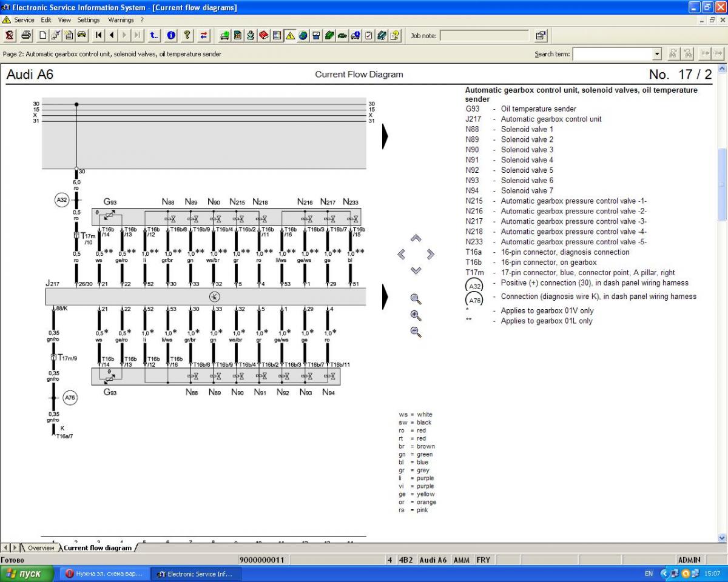Click the tab strip scroll-right arrow

coord(15,547)
